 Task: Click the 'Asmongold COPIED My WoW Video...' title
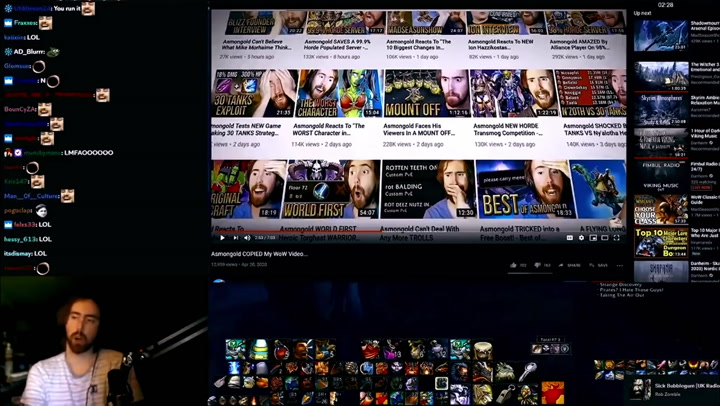click(259, 254)
